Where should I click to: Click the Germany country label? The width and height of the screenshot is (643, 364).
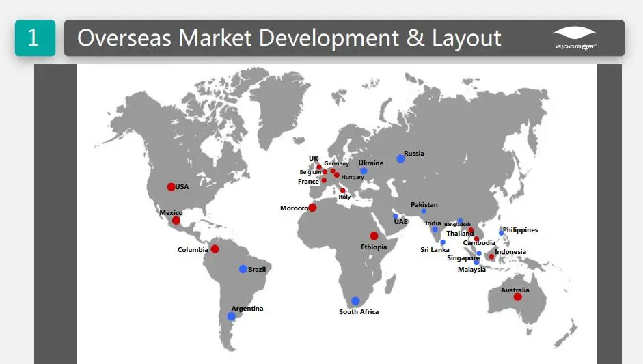(x=336, y=163)
